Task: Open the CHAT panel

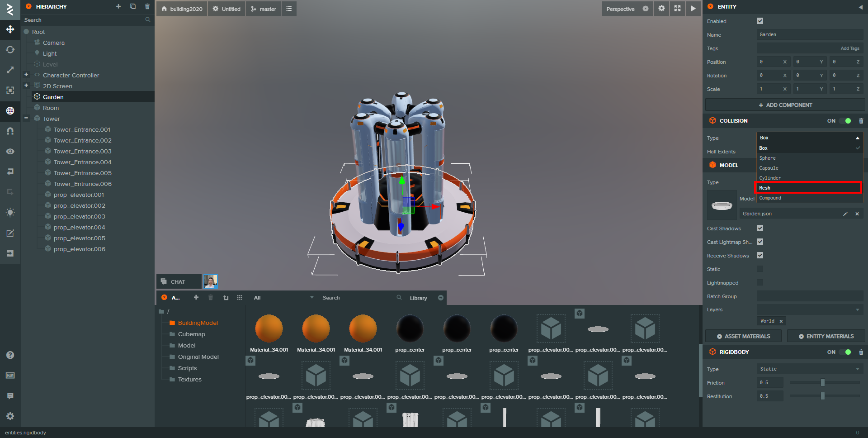Action: [x=179, y=281]
